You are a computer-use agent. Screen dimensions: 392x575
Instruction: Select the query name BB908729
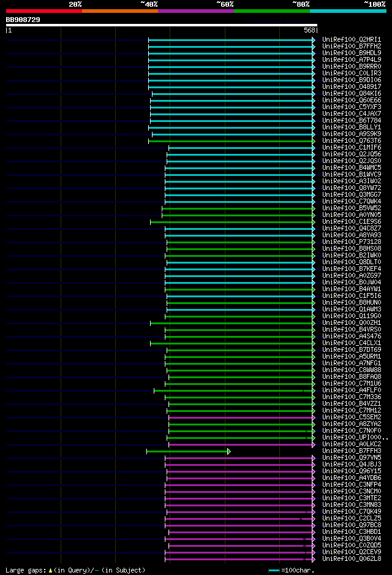point(23,20)
